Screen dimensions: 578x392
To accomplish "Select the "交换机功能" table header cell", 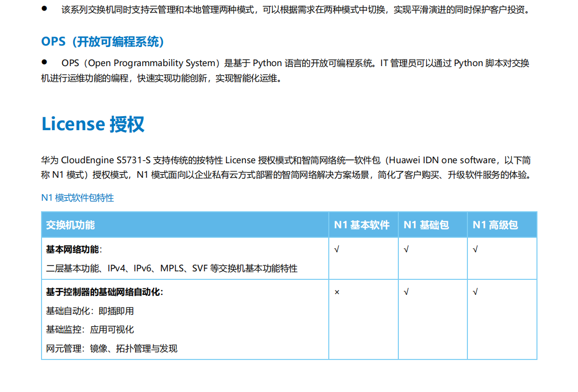I will point(71,225).
